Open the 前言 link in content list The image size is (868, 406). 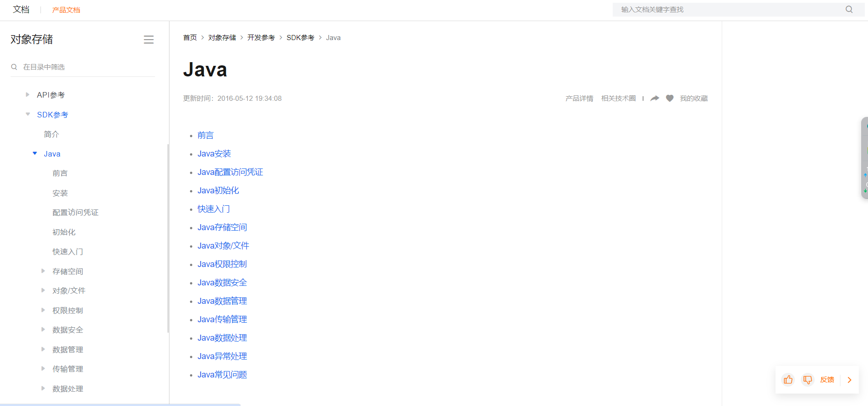[206, 135]
